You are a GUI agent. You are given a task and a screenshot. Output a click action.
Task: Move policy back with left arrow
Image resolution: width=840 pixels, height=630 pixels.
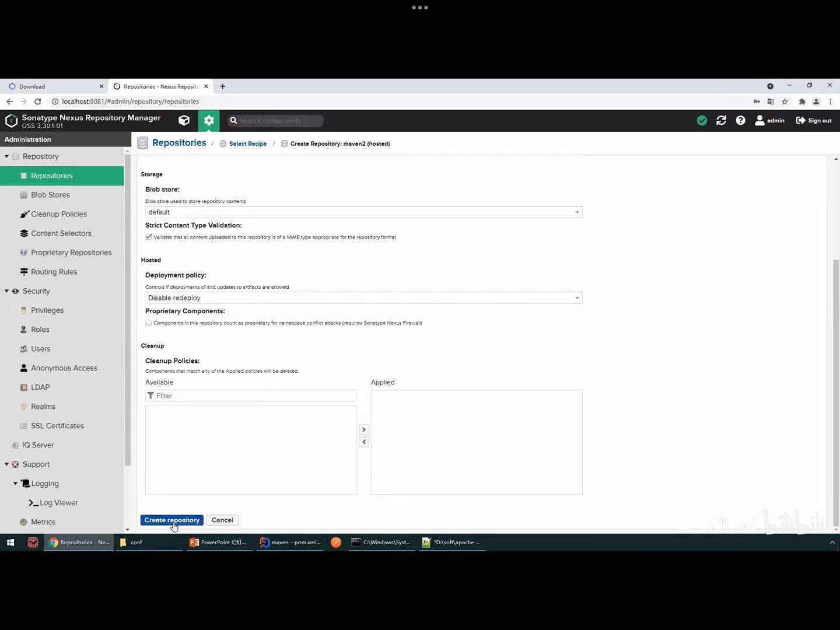point(364,442)
